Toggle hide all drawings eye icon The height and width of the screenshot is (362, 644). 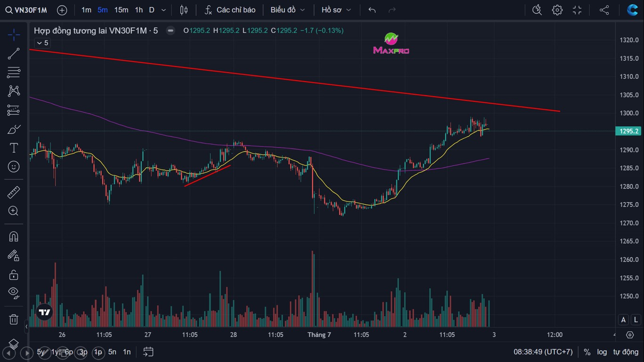coord(14,293)
